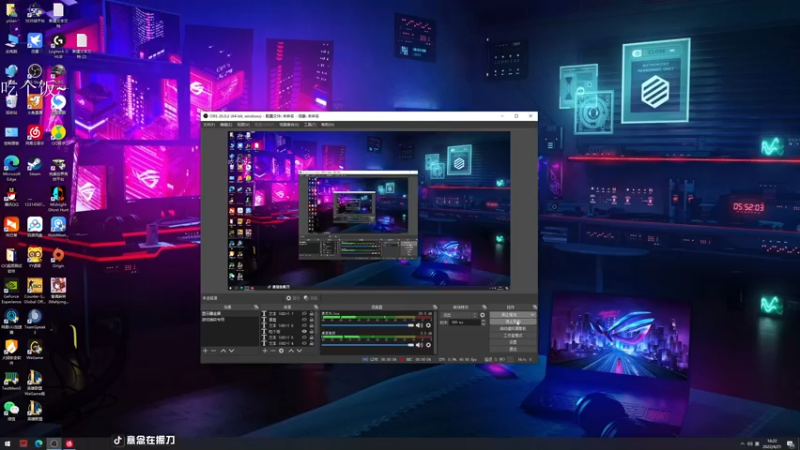The height and width of the screenshot is (450, 800).
Task: Pop out the Sources dock panel
Action: click(x=316, y=307)
